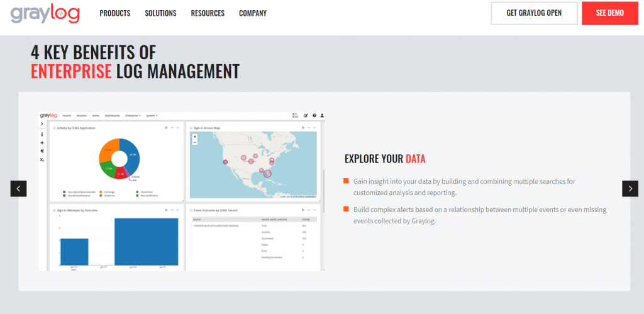The image size is (644, 314).
Task: Click the small Graylog logo inside the dashboard
Action: 48,116
